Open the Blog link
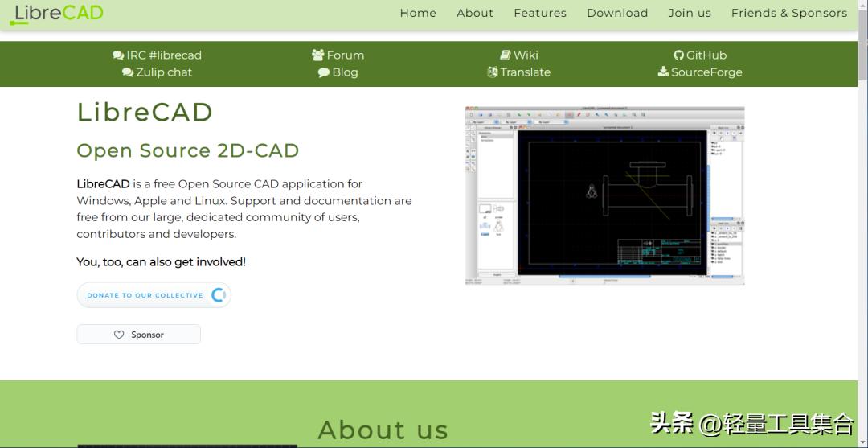The height and width of the screenshot is (448, 868). 345,72
